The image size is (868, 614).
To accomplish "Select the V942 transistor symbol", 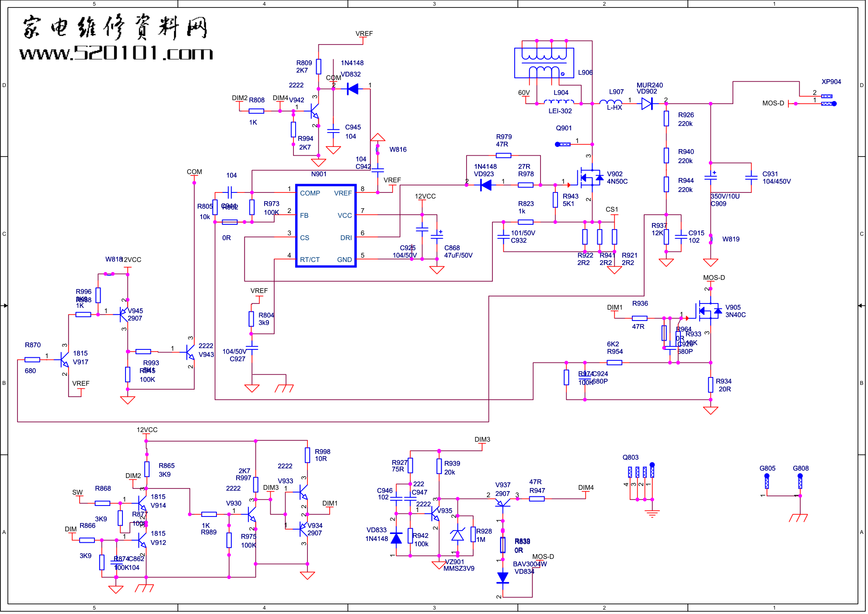I will pos(315,111).
